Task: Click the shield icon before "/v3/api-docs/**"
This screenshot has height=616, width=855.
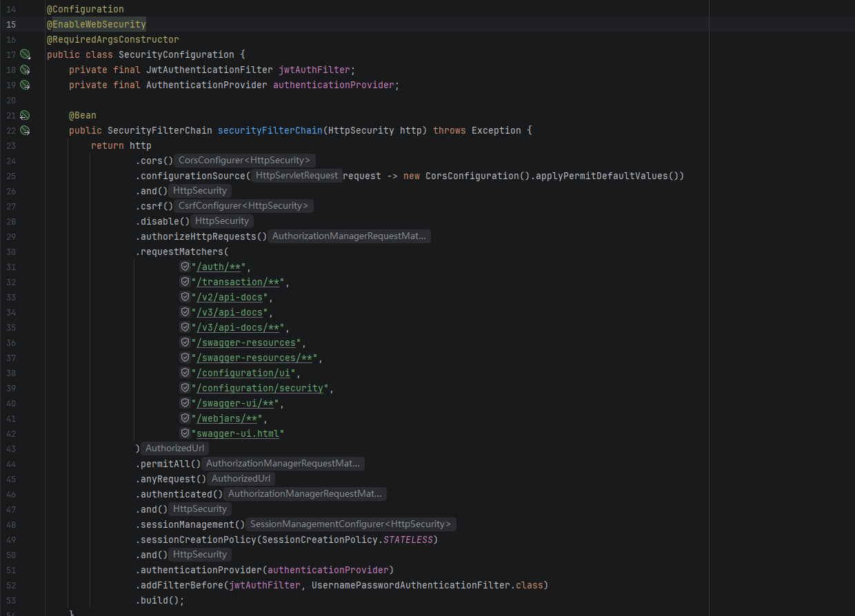Action: pyautogui.click(x=185, y=327)
